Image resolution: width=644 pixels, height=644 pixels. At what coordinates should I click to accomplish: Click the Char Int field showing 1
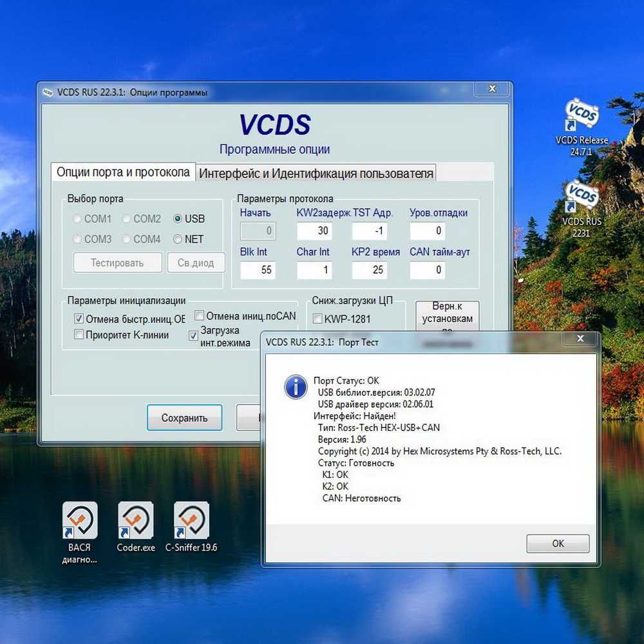click(x=314, y=270)
